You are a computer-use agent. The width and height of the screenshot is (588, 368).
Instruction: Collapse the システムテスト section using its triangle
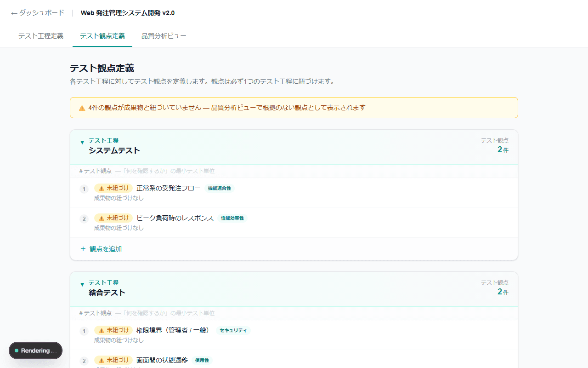[82, 142]
